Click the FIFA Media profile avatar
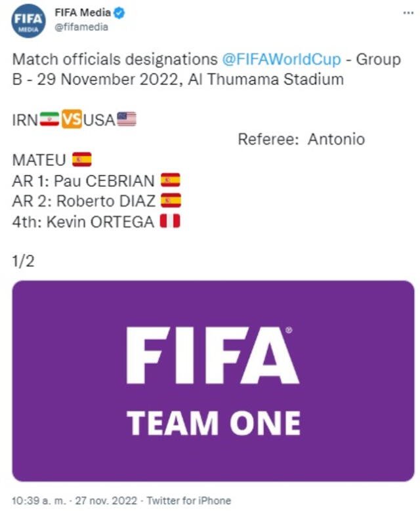Image resolution: width=420 pixels, height=511 pixels. click(x=28, y=21)
